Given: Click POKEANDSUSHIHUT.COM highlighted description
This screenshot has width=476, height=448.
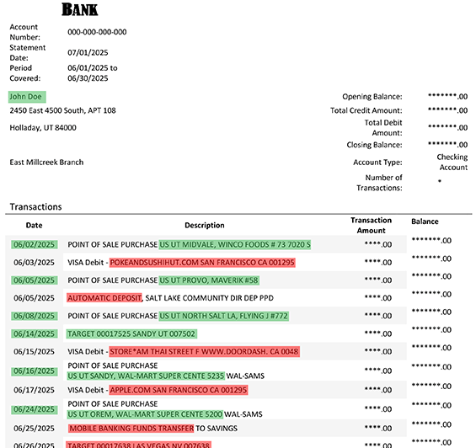Looking at the screenshot, I should coord(202,263).
